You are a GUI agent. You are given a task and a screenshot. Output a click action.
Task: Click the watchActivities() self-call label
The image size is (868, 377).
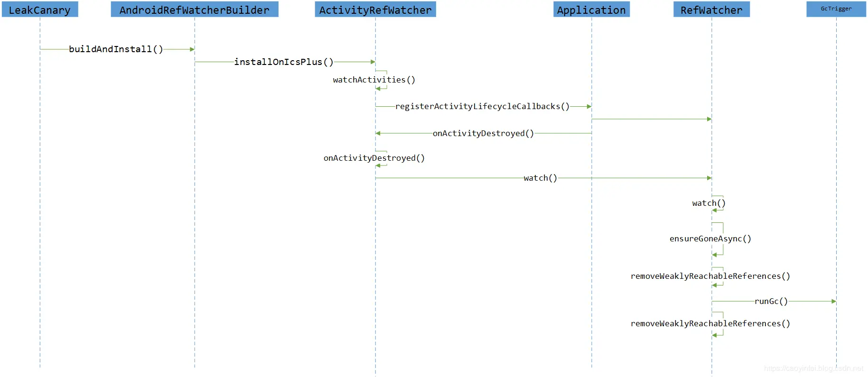click(374, 80)
